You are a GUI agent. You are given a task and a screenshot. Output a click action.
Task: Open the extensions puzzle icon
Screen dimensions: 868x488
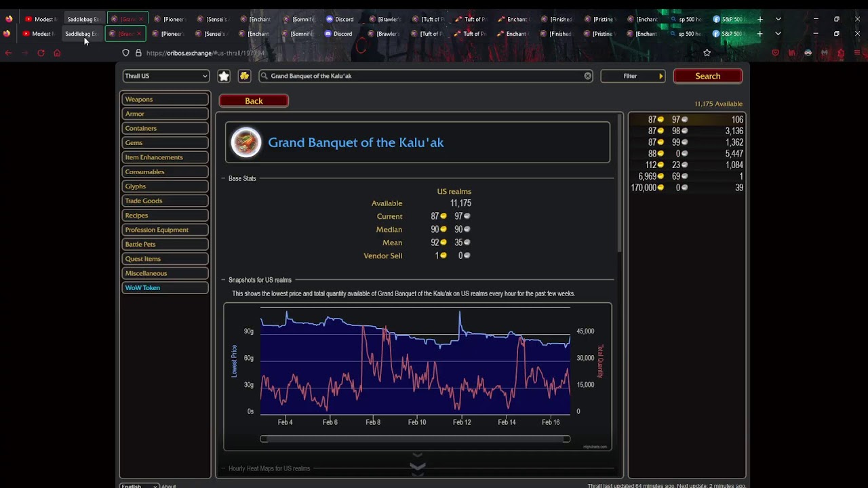coord(841,53)
